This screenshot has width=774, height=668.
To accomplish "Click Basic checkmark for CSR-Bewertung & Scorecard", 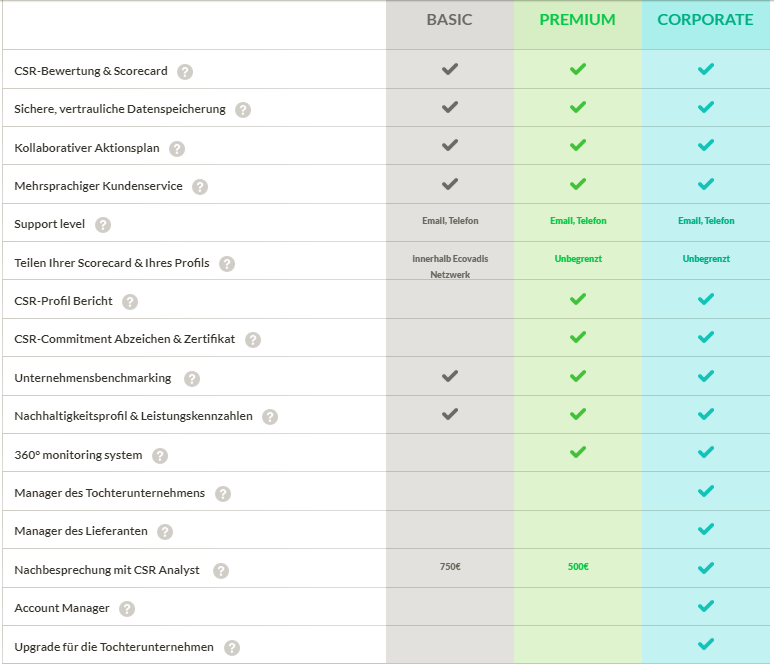I will pyautogui.click(x=450, y=69).
